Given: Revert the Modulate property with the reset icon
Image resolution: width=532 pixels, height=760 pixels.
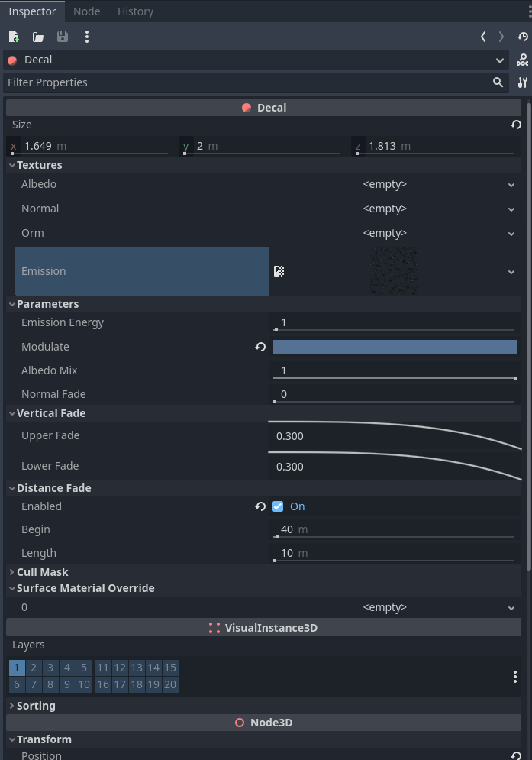Looking at the screenshot, I should coord(260,347).
